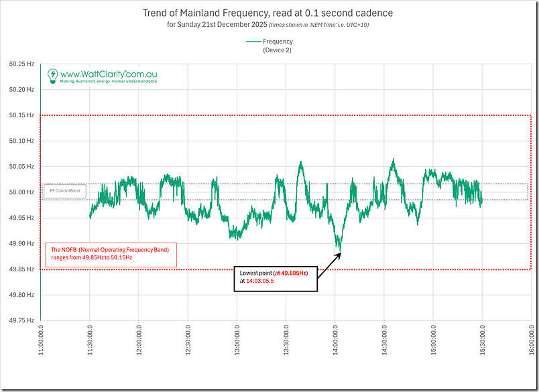Select the 12:30:00.0 x-axis time label

188,350
